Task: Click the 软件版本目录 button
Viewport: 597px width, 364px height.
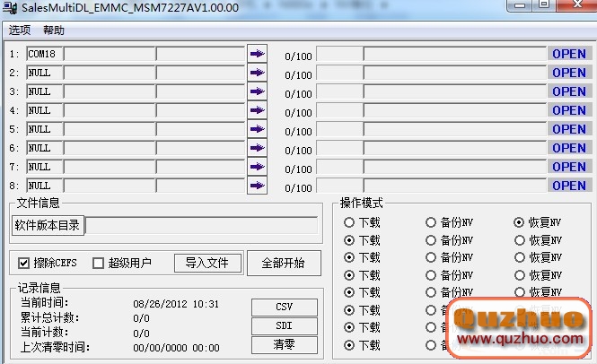Action: tap(48, 226)
